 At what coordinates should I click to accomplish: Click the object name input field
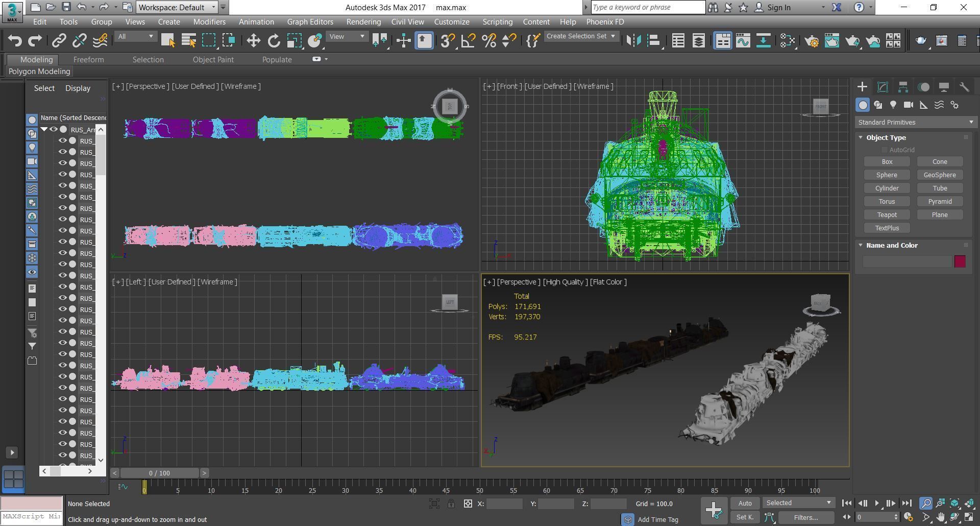pos(907,261)
